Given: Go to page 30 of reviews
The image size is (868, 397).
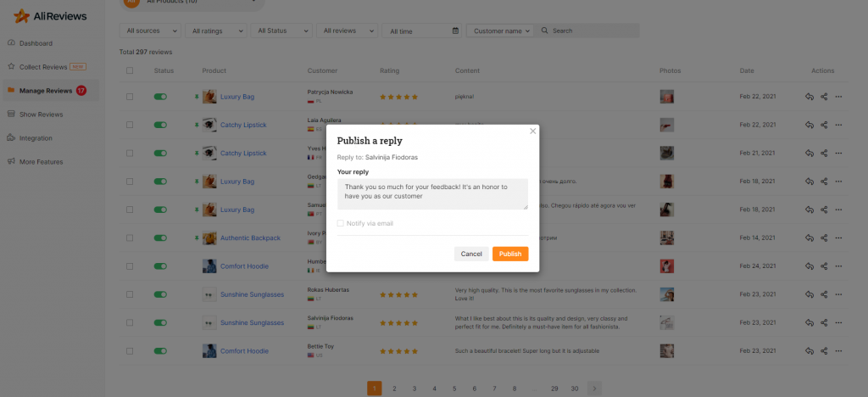Looking at the screenshot, I should pyautogui.click(x=575, y=389).
